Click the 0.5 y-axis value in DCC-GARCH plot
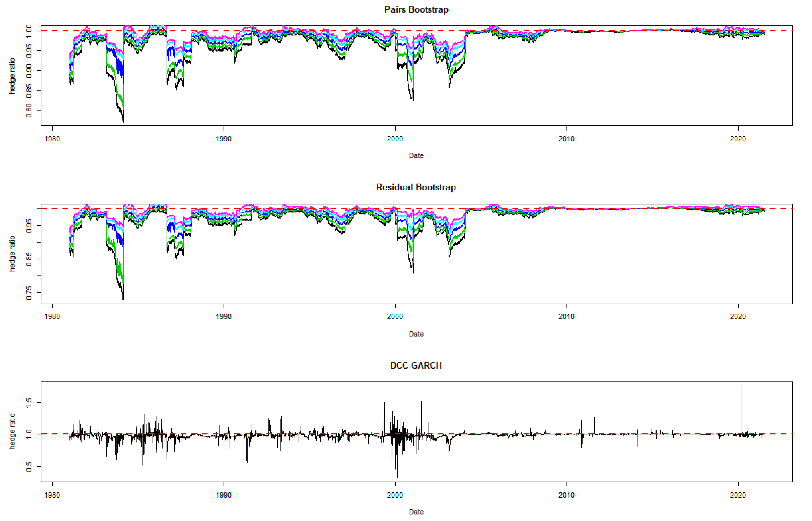812x521 pixels. coord(29,466)
